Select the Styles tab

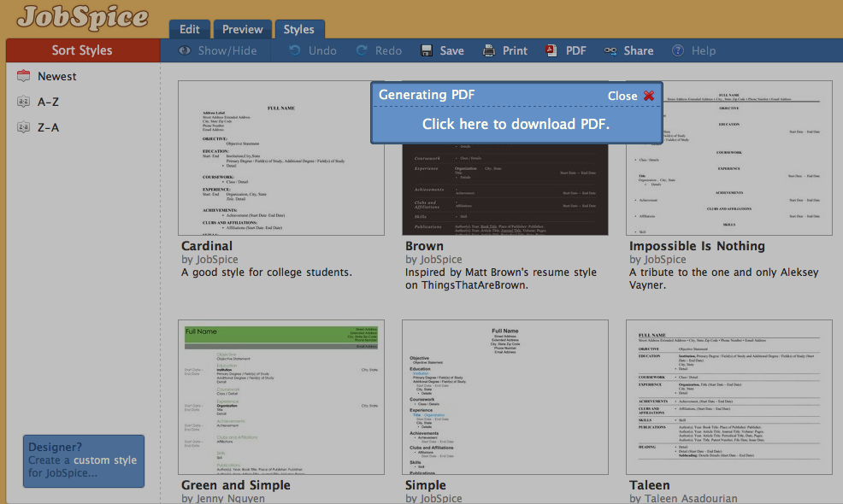(x=299, y=29)
